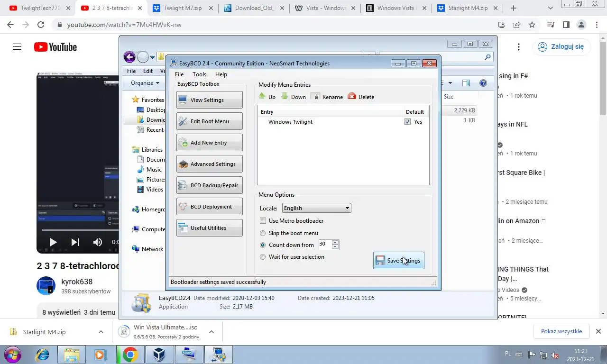Viewport: 607px width, 364px height.
Task: Select Network in Explorer sidebar
Action: [152, 249]
